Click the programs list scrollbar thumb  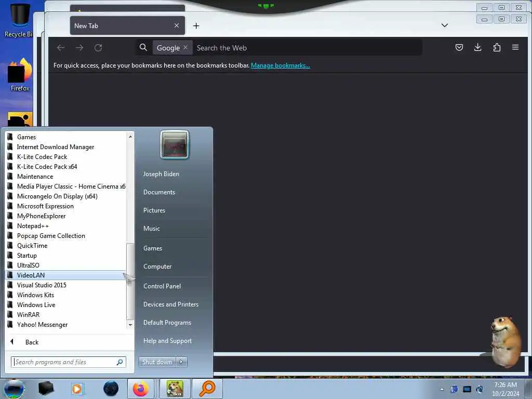(130, 282)
